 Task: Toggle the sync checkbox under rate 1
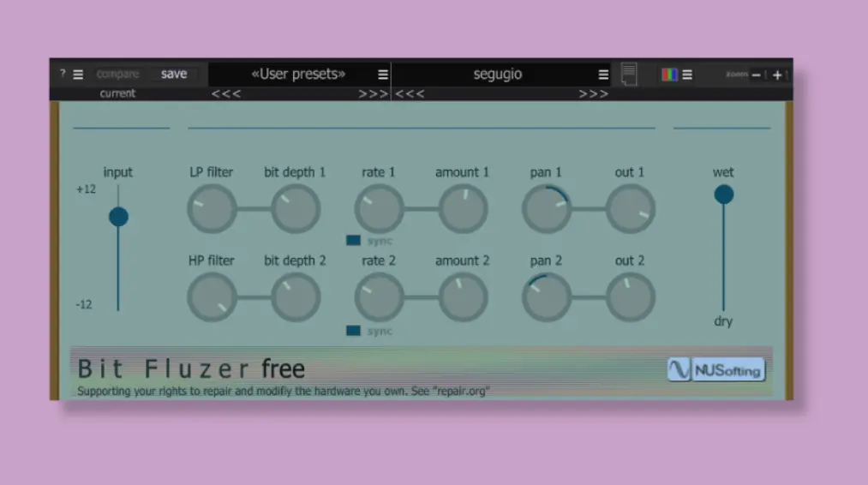point(353,240)
